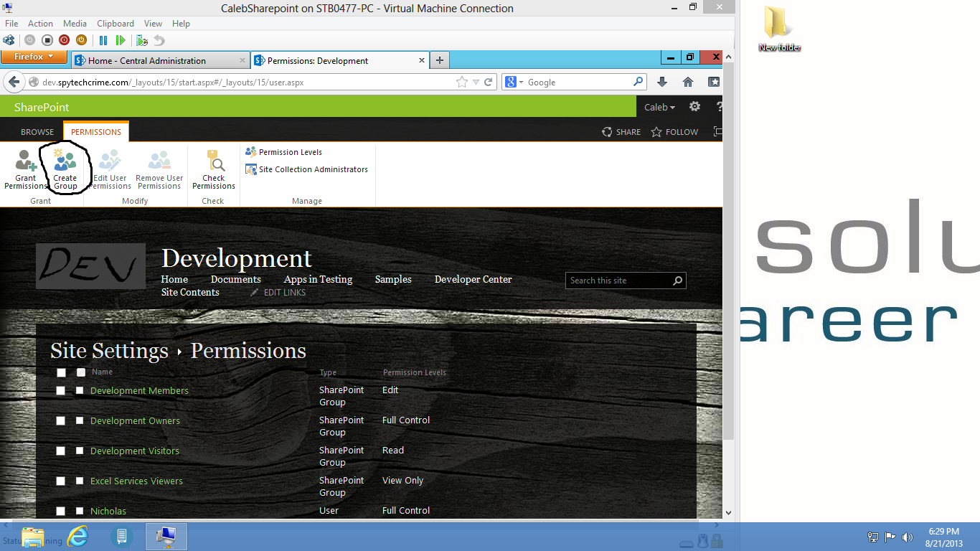Go to the Firefox home page icon

[x=688, y=83]
